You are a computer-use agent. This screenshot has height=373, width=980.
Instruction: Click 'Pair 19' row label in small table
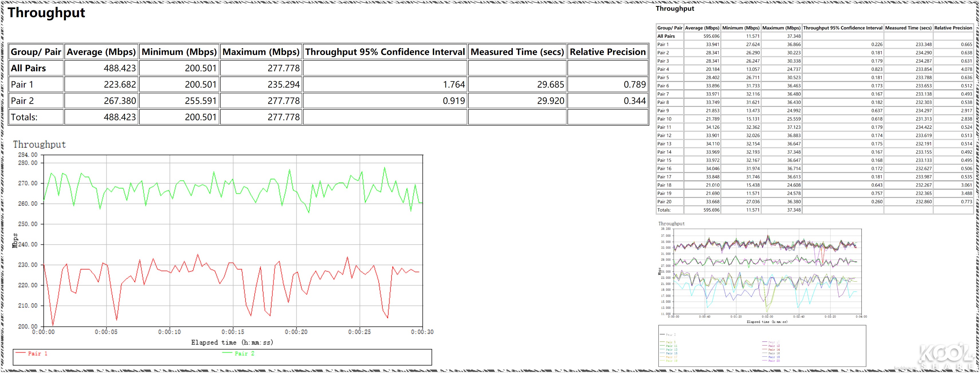[664, 193]
